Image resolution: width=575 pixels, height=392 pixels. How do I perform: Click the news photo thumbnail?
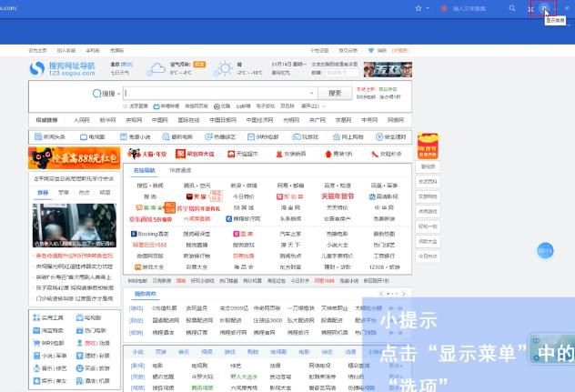75,226
